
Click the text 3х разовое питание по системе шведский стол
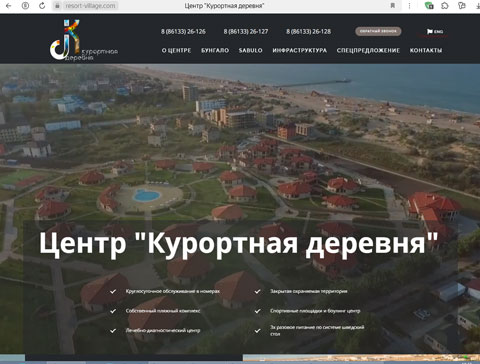point(317,331)
